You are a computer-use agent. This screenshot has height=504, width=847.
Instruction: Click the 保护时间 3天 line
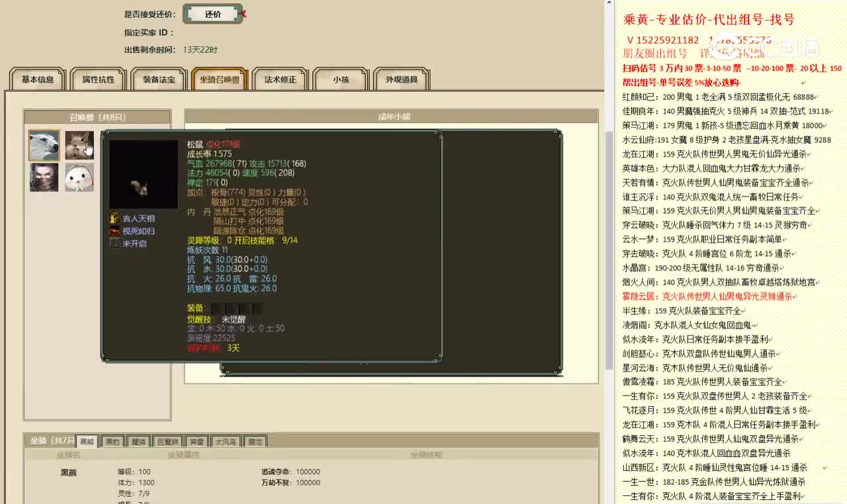[x=213, y=348]
